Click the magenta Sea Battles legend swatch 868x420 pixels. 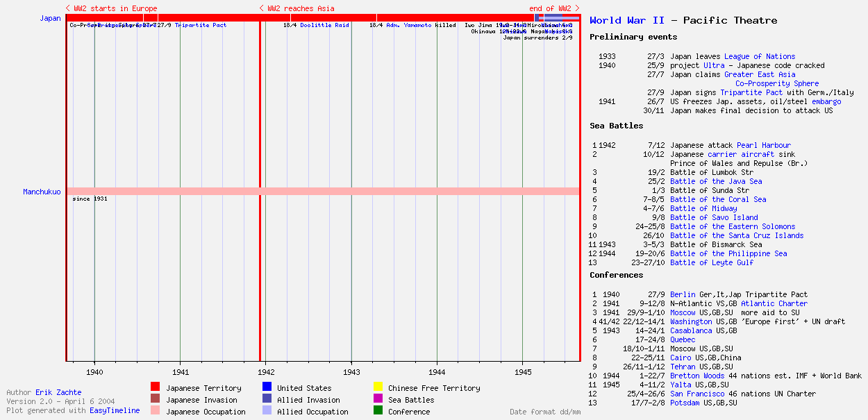point(378,400)
